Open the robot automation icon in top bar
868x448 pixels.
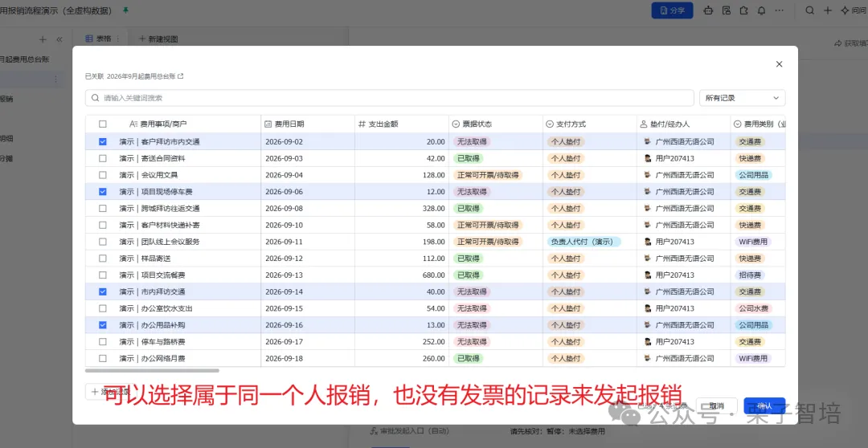tap(708, 10)
